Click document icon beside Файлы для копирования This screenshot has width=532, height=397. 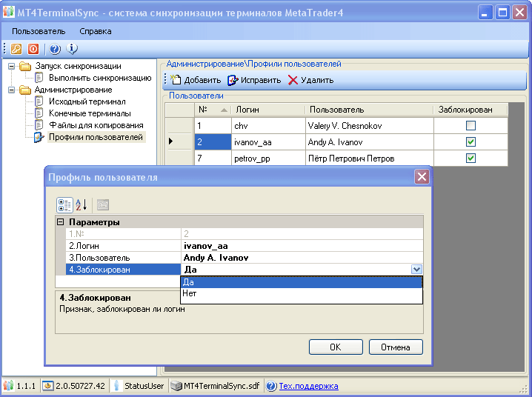pos(39,125)
